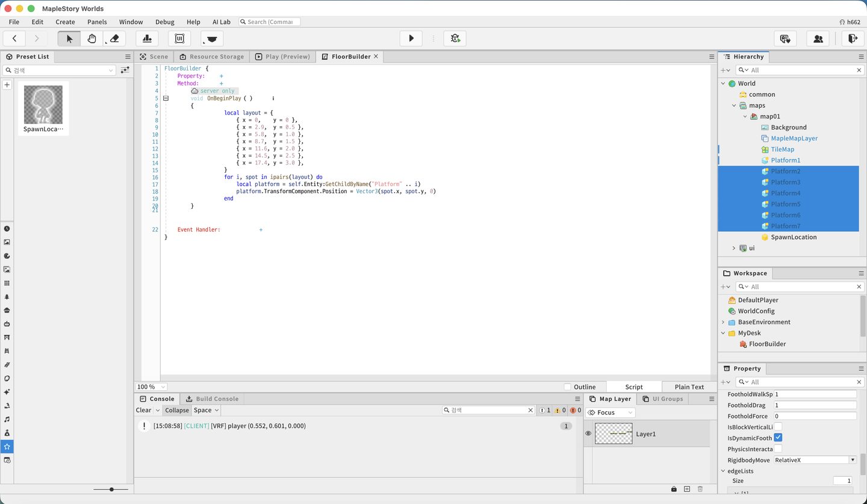Select the eraser tool
Viewport: 867px width, 504px height.
coord(114,39)
